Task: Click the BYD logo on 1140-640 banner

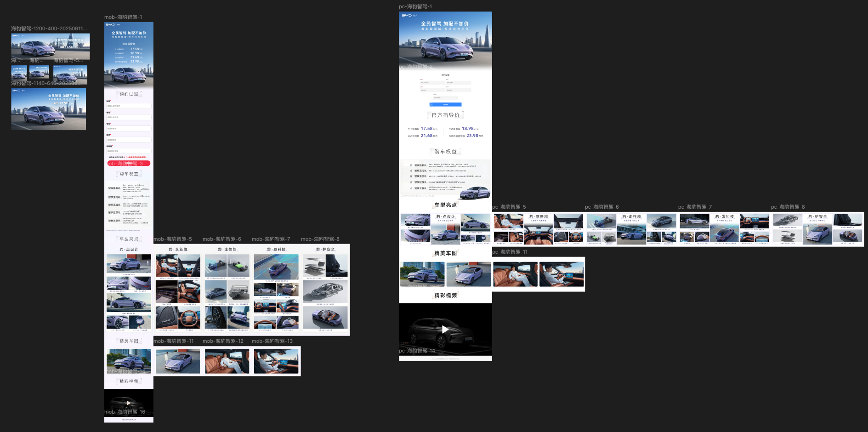Action: click(x=16, y=91)
